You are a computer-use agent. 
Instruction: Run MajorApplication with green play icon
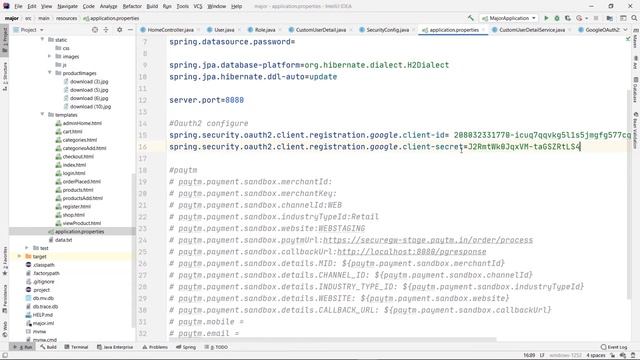(x=546, y=18)
